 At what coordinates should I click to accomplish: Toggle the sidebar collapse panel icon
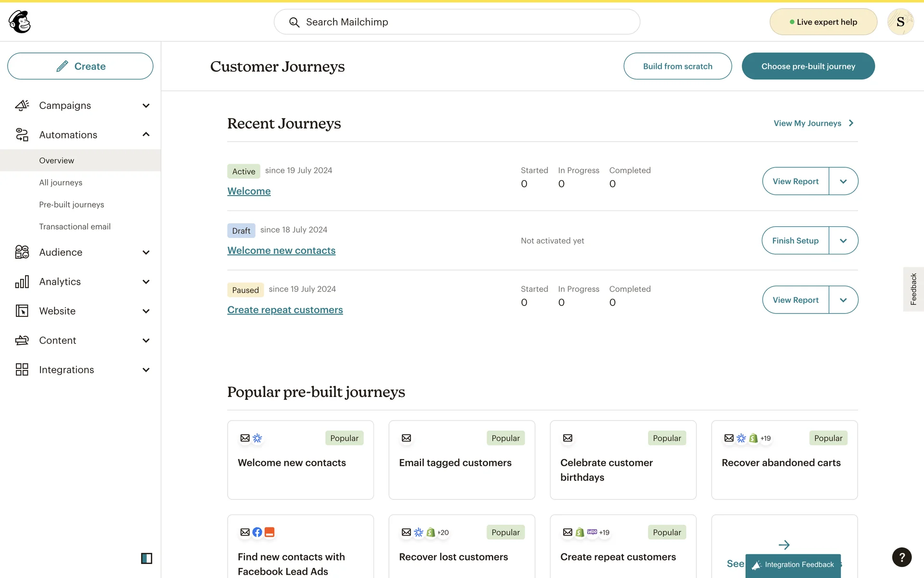click(146, 558)
